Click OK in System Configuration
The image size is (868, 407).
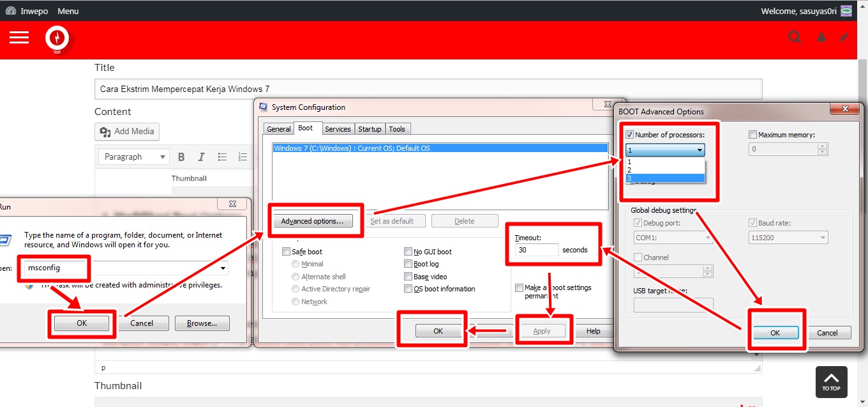[x=438, y=331]
